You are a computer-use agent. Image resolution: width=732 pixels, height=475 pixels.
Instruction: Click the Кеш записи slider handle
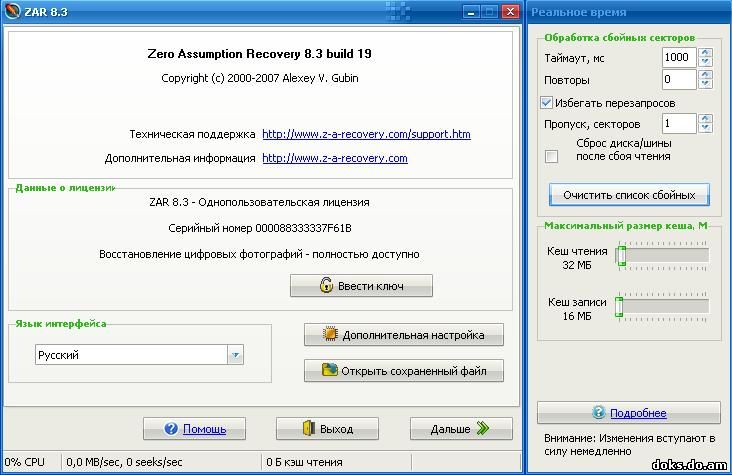tap(619, 306)
